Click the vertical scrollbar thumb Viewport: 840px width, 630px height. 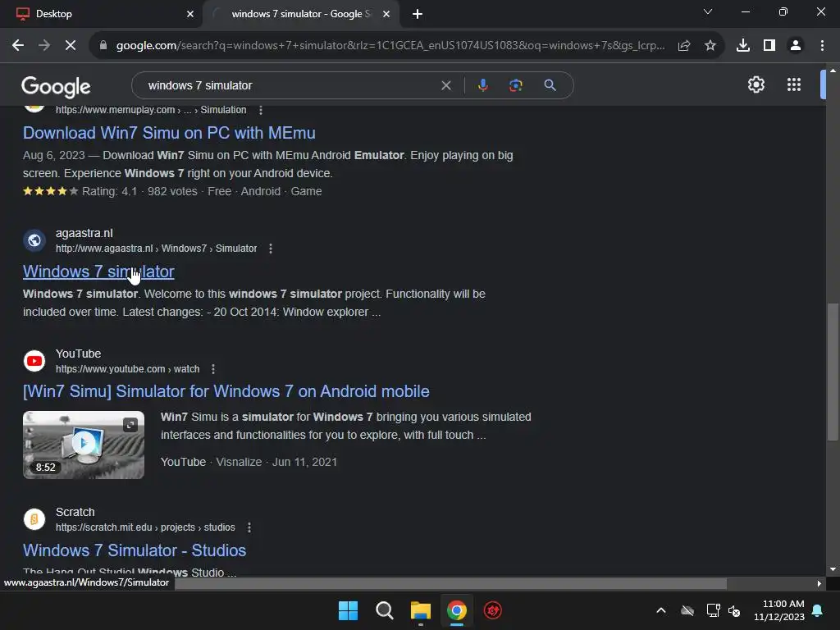832,372
